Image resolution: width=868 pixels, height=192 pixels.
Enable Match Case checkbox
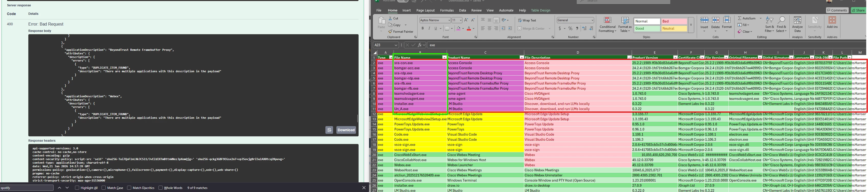coord(104,188)
